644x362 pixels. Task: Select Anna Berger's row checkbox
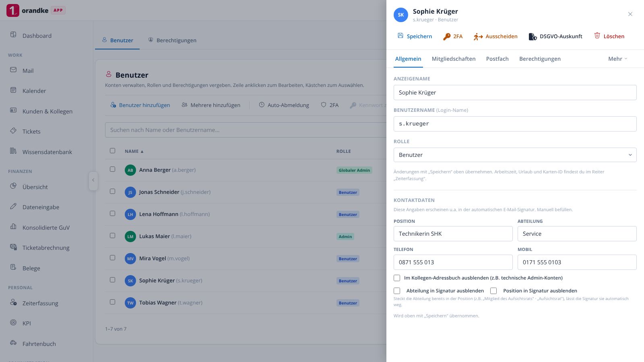click(112, 169)
